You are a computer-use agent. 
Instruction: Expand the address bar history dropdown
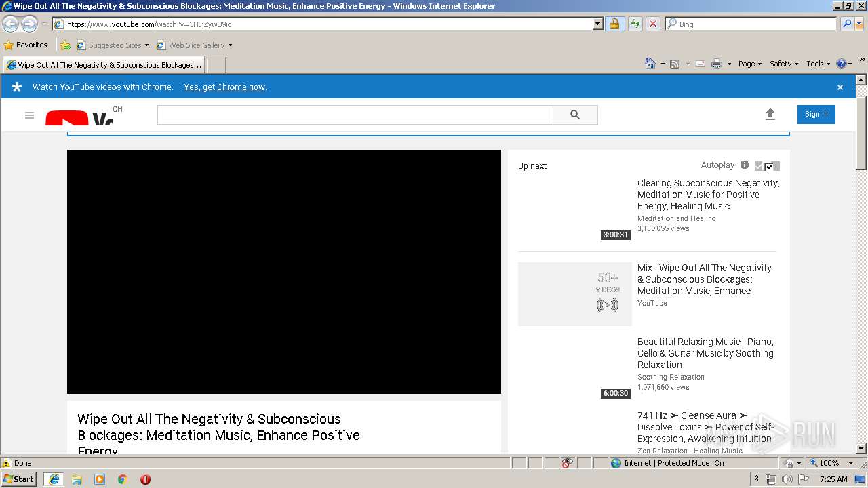[597, 24]
